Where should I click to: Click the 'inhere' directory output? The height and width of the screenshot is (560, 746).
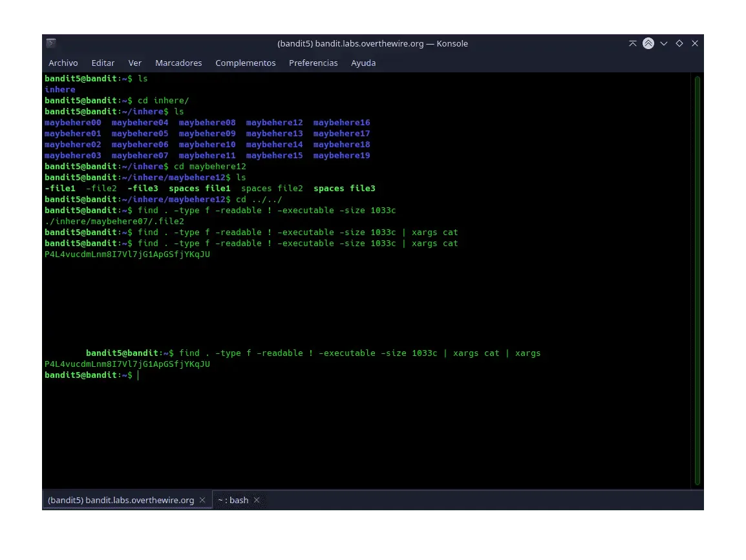(x=60, y=89)
